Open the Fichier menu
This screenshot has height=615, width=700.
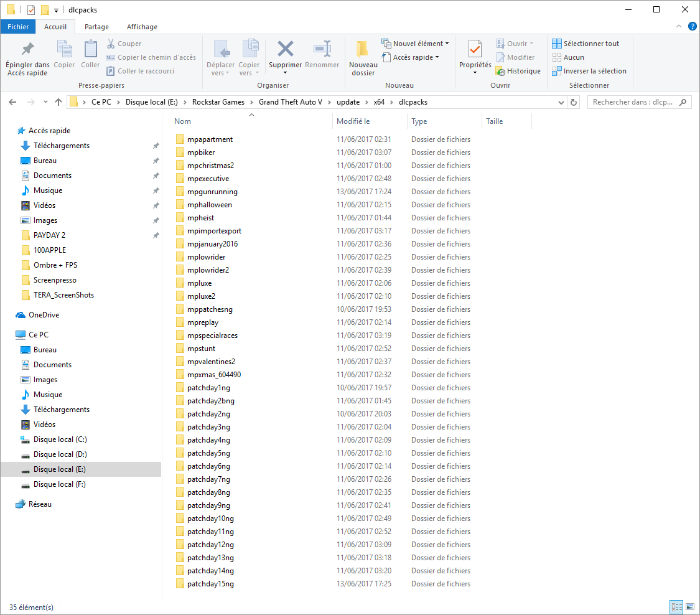[18, 27]
